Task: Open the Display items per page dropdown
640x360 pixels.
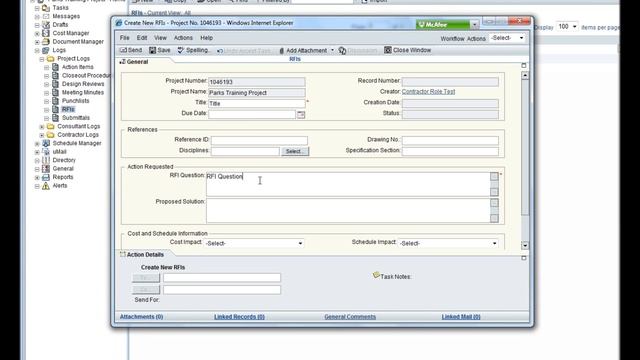Action: 568,27
